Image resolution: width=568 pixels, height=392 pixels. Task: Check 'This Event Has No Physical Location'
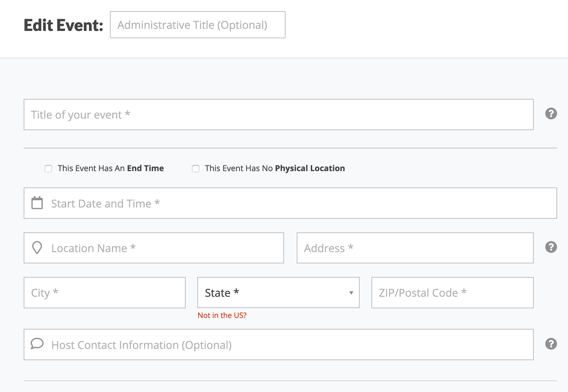coord(196,169)
